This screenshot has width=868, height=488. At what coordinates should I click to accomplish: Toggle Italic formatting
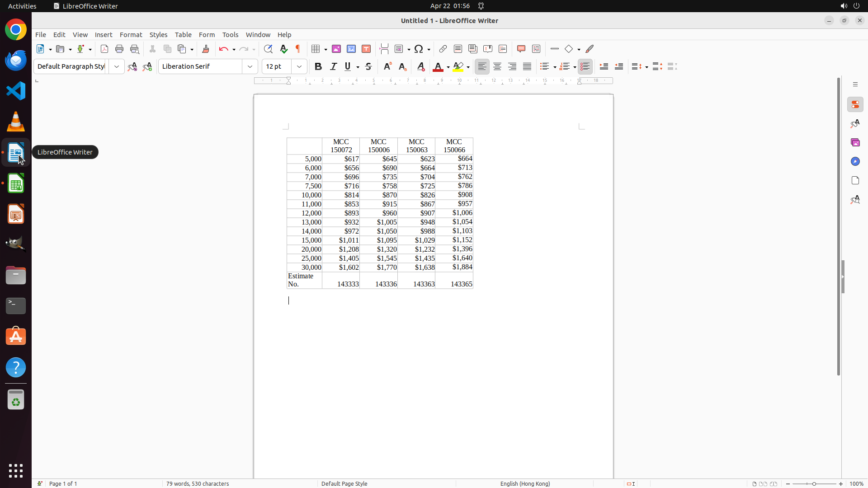(x=333, y=66)
